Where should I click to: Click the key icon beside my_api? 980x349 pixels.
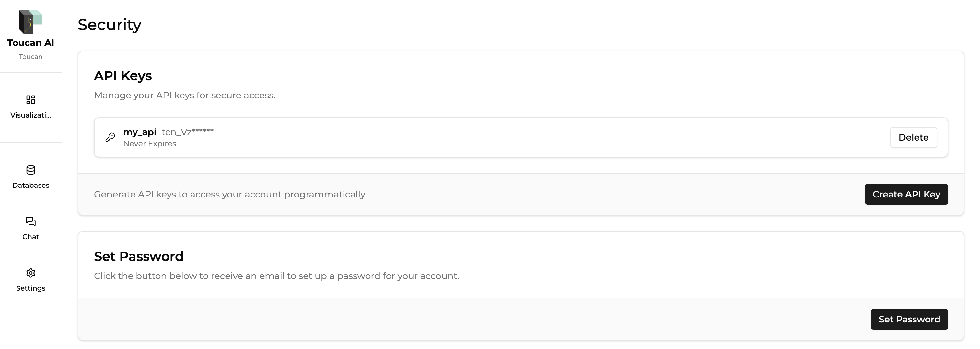tap(110, 137)
